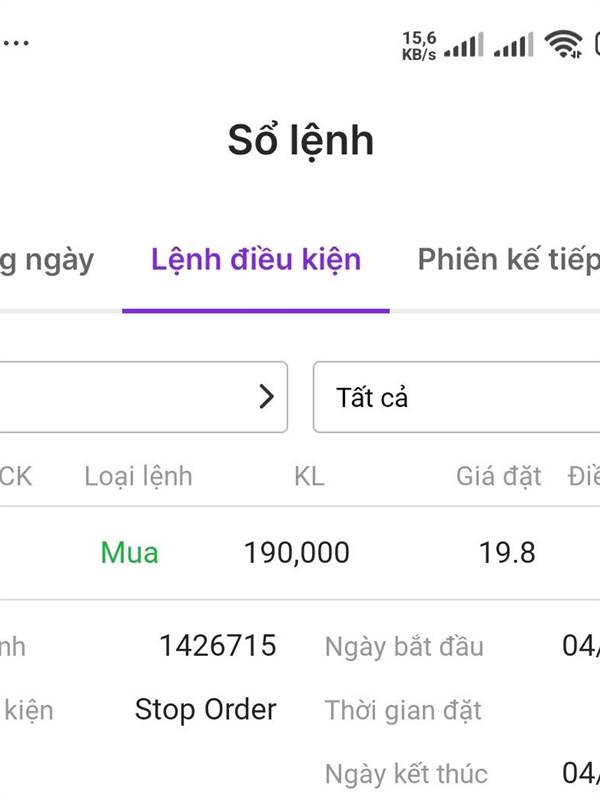This screenshot has width=600, height=800.
Task: Open the 'Tất cả' dropdown filter
Action: click(x=456, y=397)
